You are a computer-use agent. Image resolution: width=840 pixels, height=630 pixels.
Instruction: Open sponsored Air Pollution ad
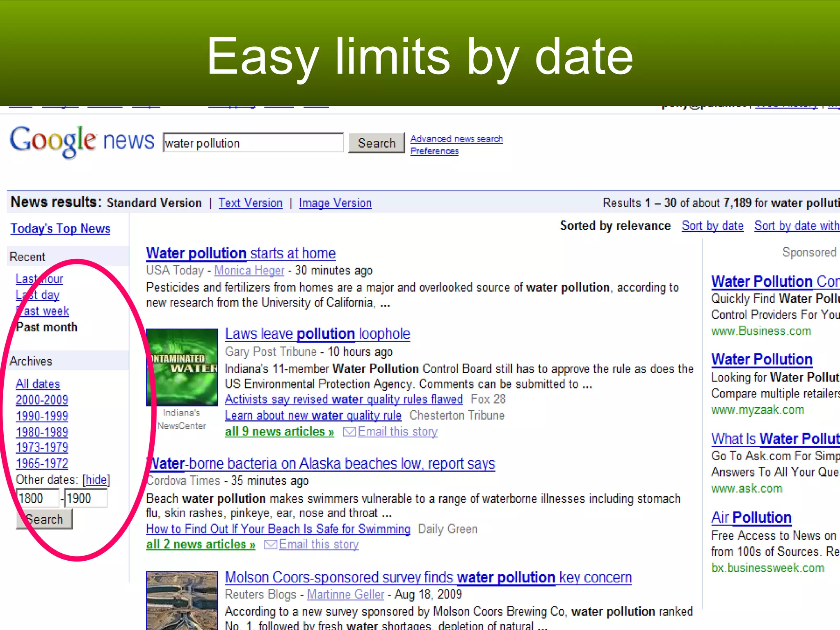point(751,518)
